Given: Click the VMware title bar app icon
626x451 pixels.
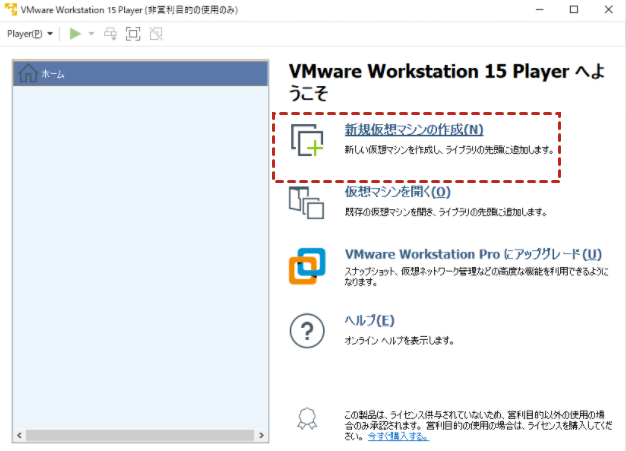Looking at the screenshot, I should [11, 9].
